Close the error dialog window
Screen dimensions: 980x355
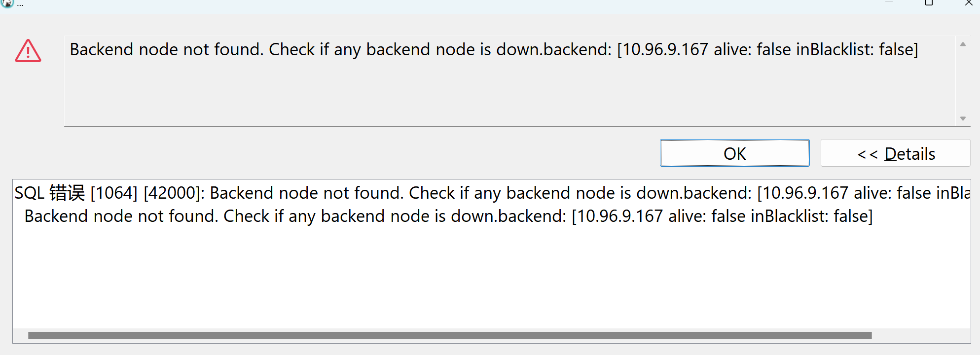[x=969, y=3]
